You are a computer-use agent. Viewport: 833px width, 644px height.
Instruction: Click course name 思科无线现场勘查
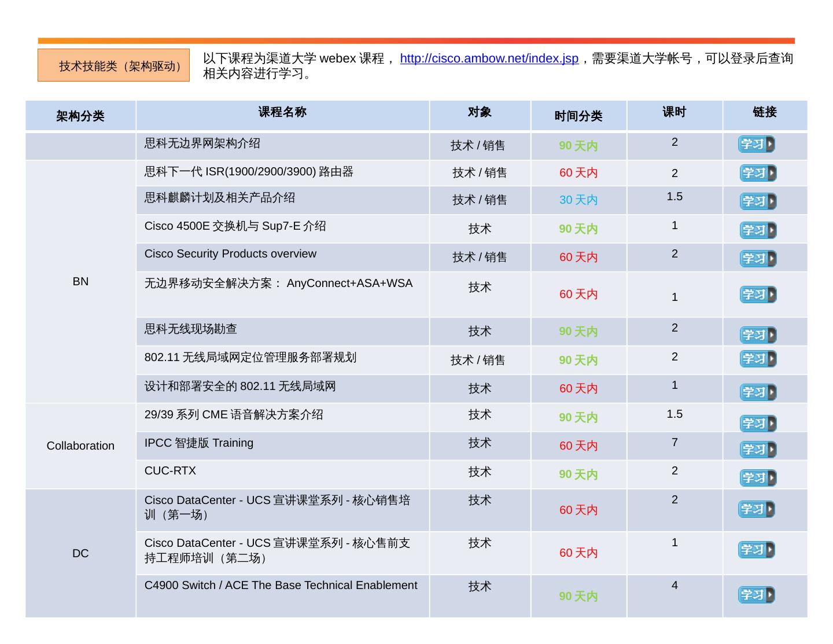tap(191, 329)
